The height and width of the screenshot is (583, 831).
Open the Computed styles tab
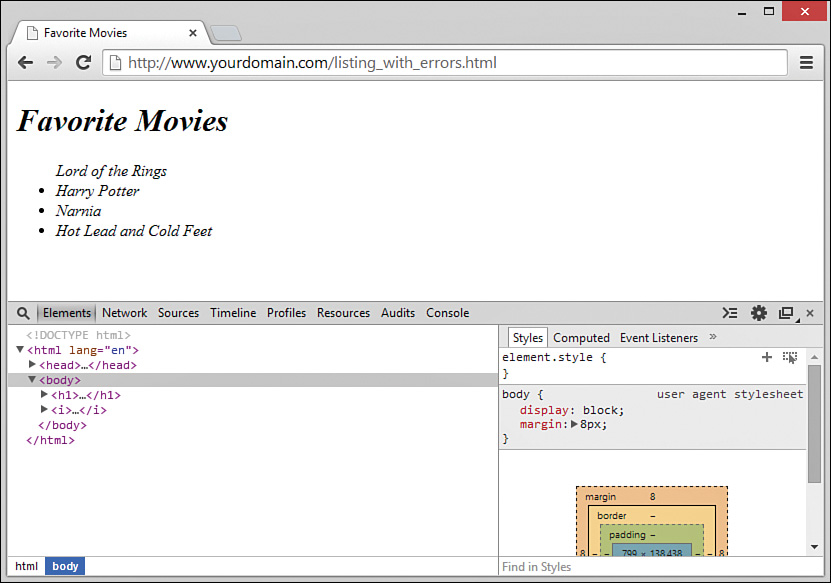(x=581, y=337)
